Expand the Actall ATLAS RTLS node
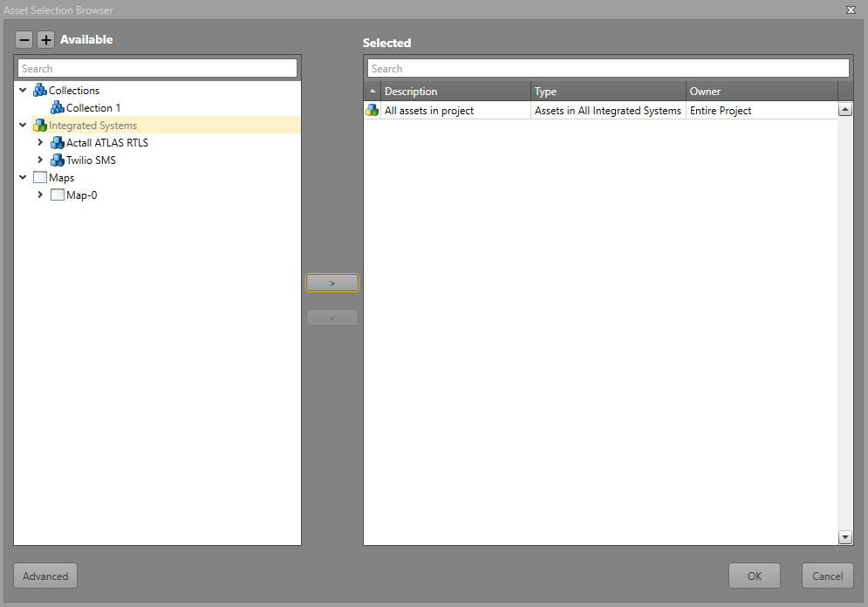This screenshot has height=607, width=868. point(40,143)
